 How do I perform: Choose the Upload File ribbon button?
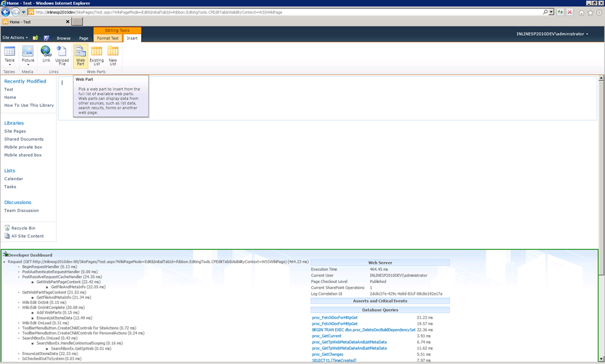[61, 56]
